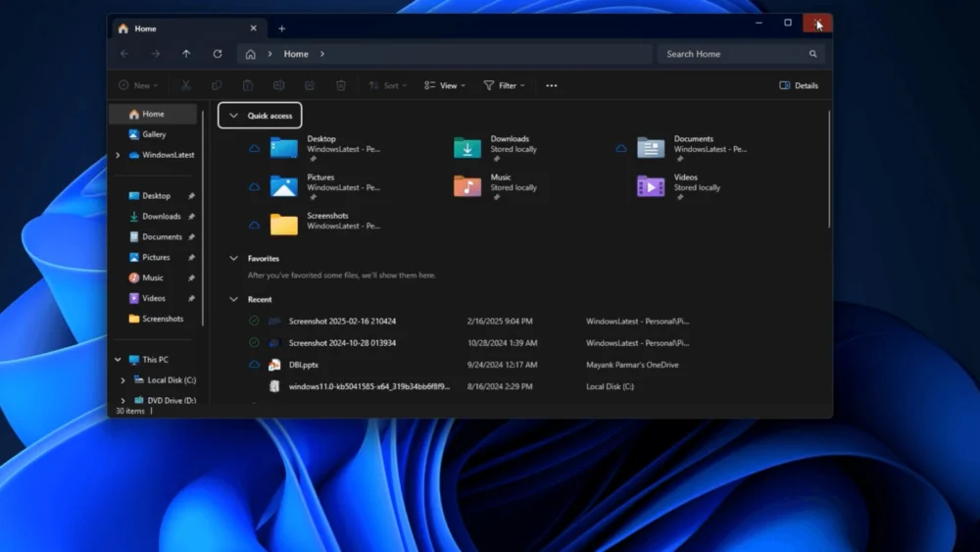
Task: Click the Back navigation arrow
Action: pos(124,54)
